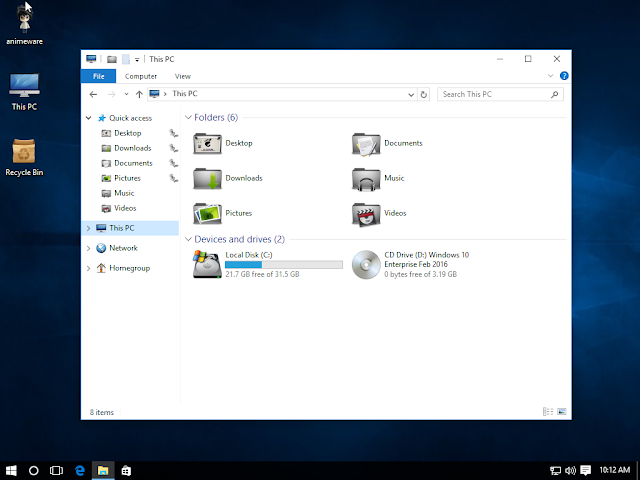Click the '8 items' status bar text
Image resolution: width=640 pixels, height=480 pixels.
pyautogui.click(x=102, y=412)
